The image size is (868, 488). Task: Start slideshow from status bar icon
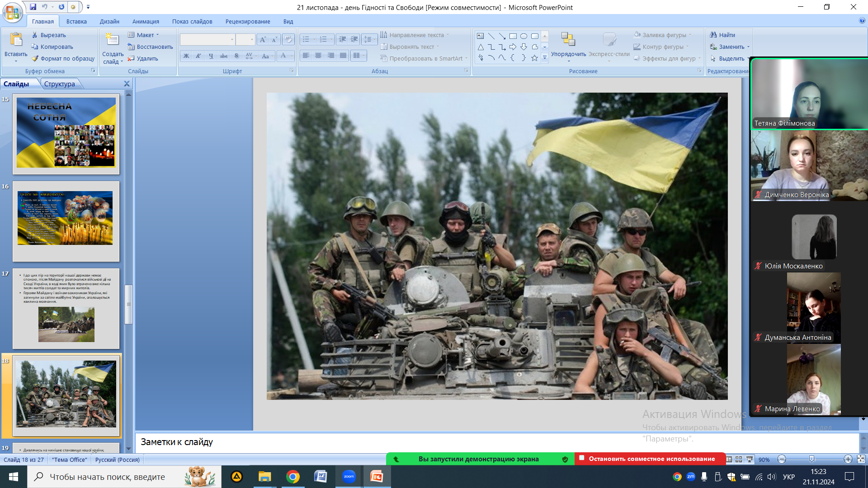750,459
